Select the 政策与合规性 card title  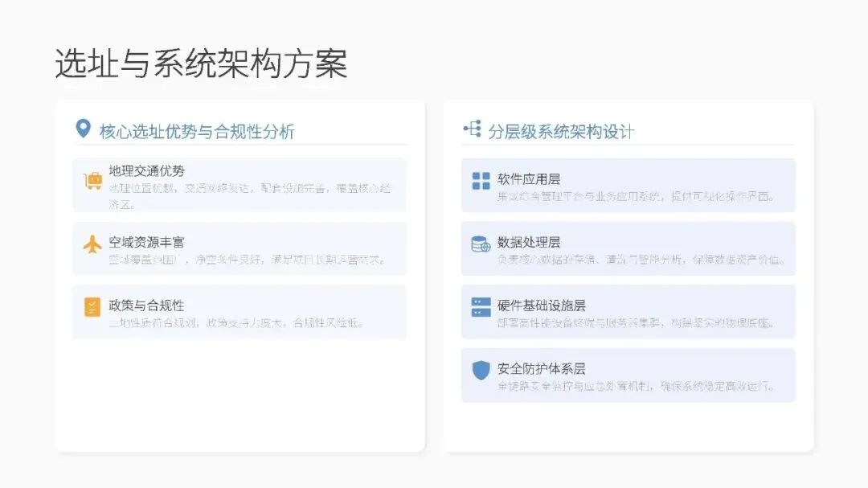pyautogui.click(x=147, y=306)
